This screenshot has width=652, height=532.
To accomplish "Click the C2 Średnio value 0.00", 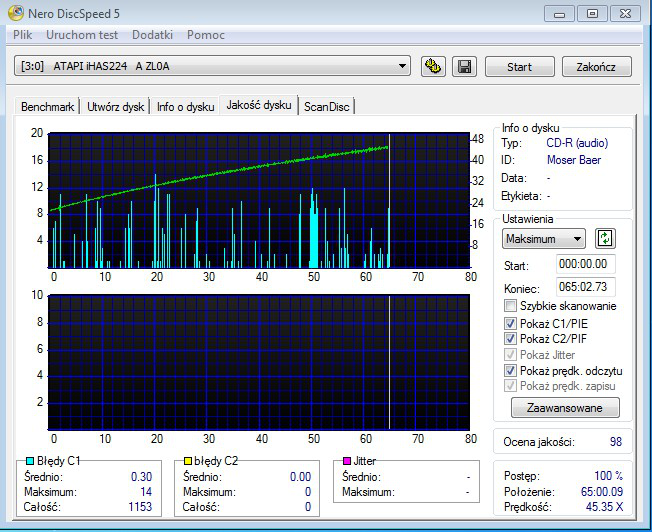I will coord(300,477).
